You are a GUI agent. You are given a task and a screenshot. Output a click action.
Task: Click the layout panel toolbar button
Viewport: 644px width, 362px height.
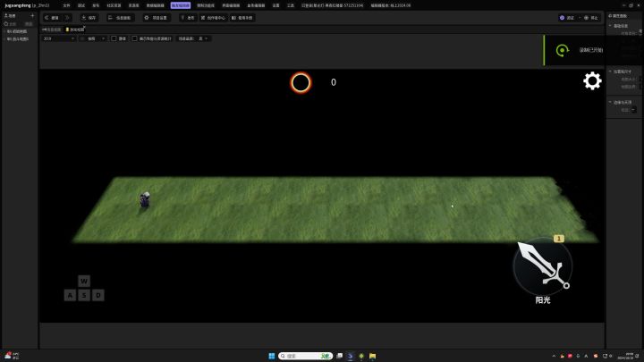[x=120, y=18]
